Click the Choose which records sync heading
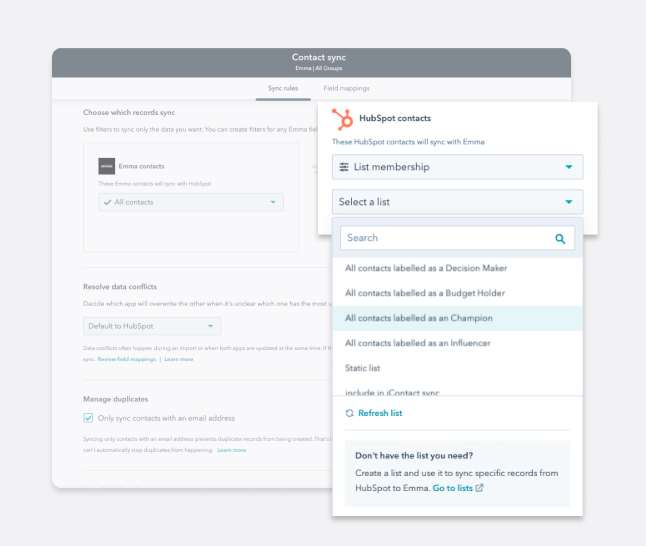The image size is (646, 546). (x=129, y=112)
